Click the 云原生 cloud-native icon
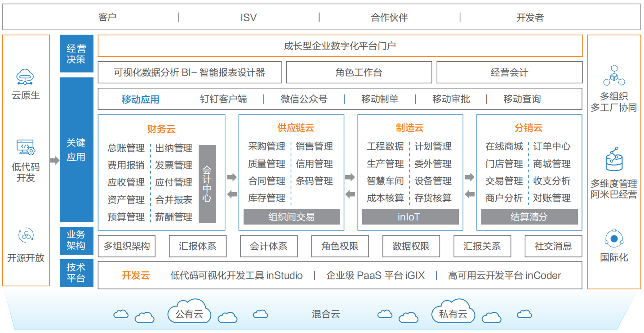Viewport: 644px width, 333px height. click(x=26, y=77)
